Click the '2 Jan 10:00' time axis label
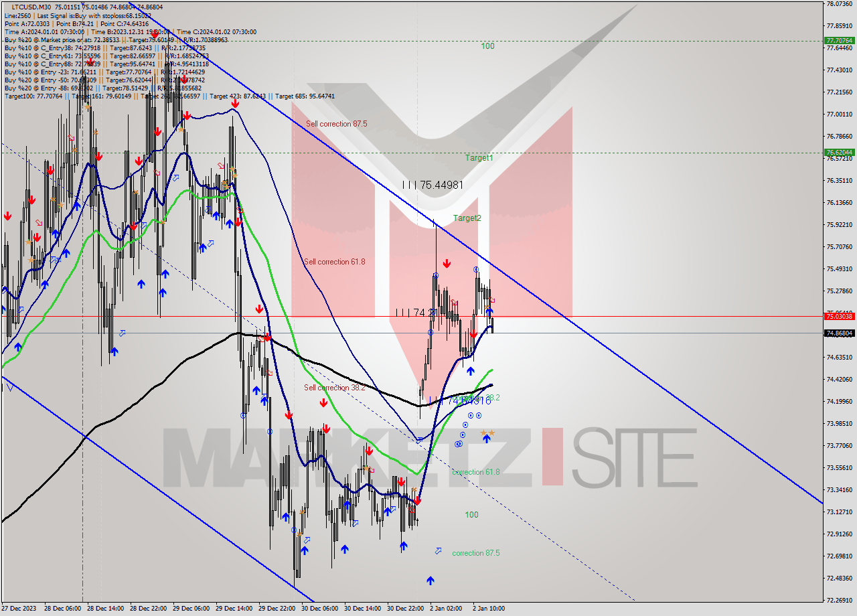Viewport: 857px width, 616px height. (x=489, y=609)
